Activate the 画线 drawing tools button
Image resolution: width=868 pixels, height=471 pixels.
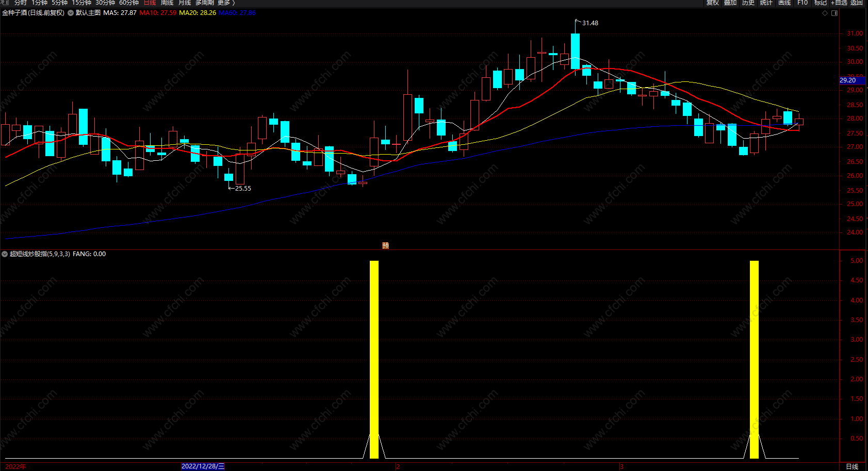[x=784, y=3]
